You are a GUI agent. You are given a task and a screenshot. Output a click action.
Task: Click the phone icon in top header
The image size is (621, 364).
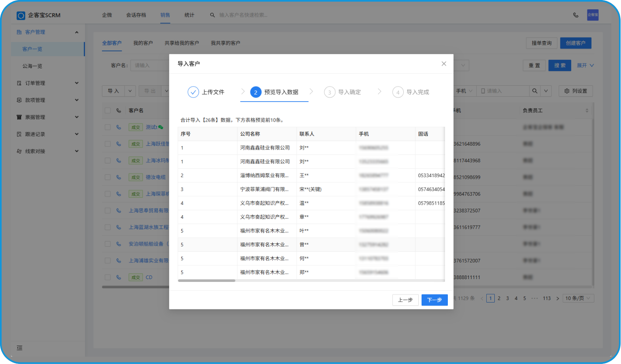(576, 15)
